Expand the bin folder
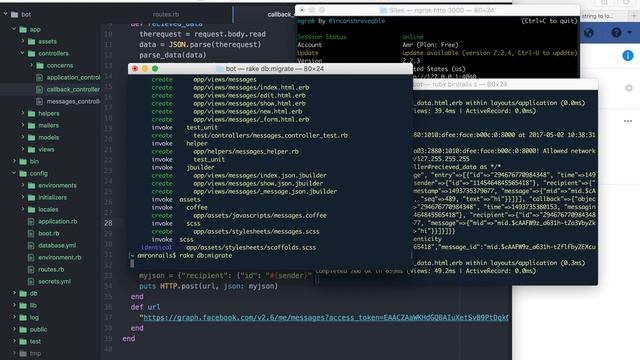The image size is (640, 360). tap(14, 161)
